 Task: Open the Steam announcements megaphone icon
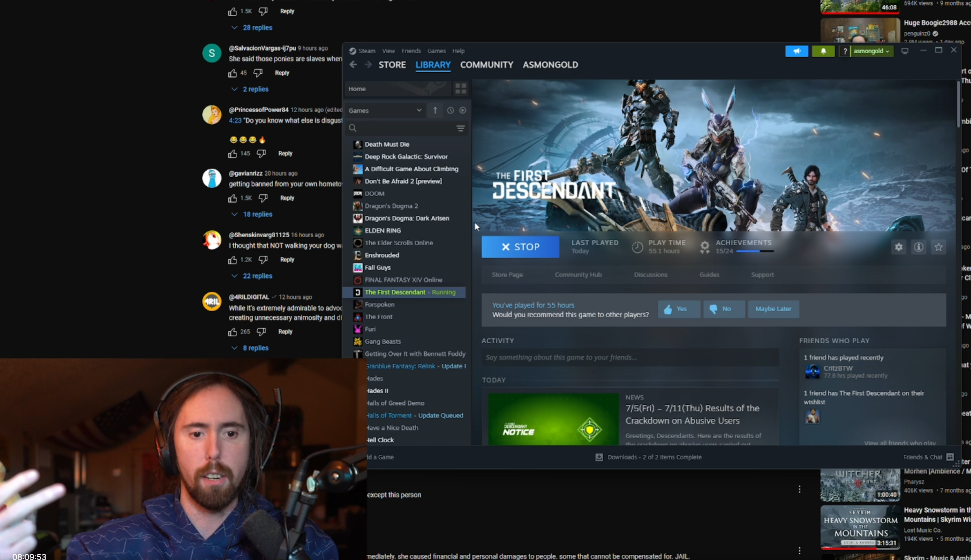[797, 51]
